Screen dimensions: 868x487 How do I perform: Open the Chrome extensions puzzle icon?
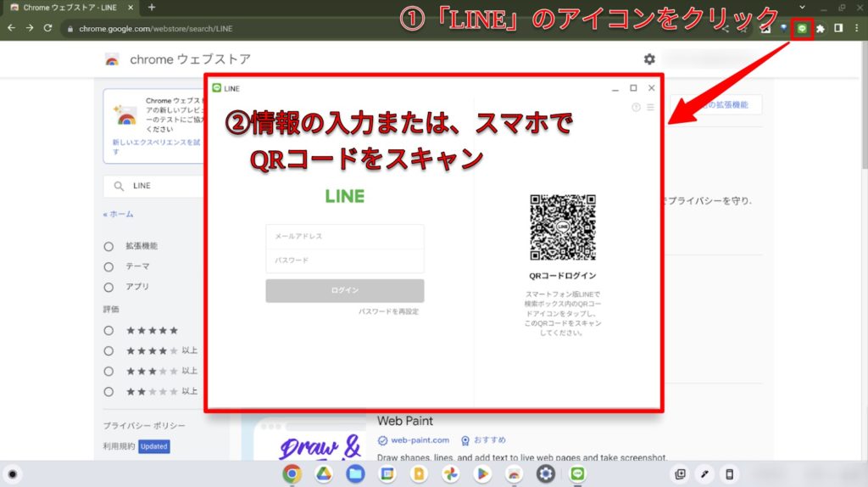[820, 28]
